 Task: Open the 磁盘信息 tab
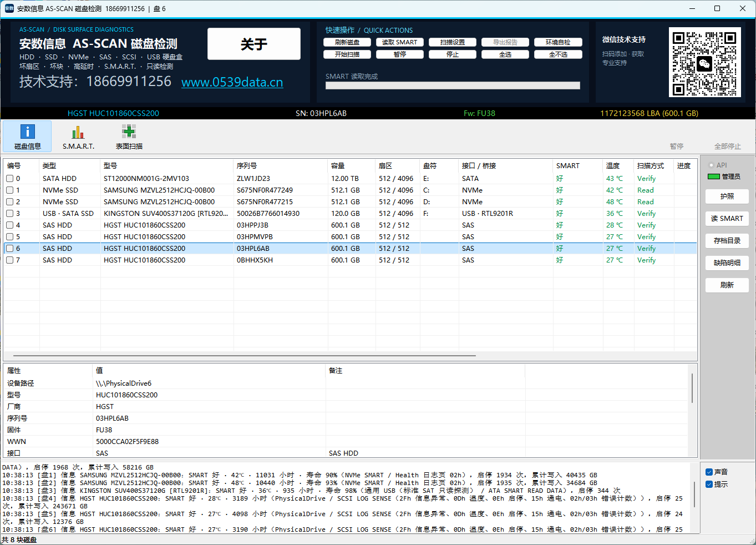point(27,137)
